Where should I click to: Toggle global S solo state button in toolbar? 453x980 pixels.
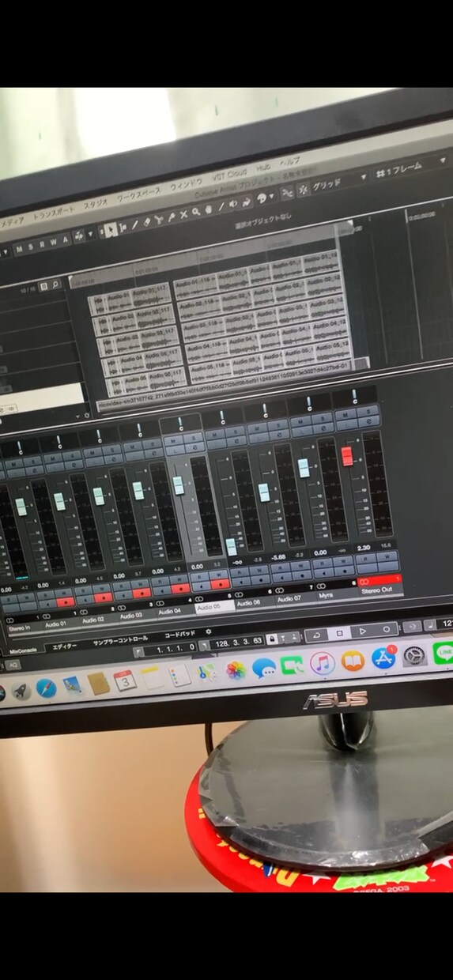pos(30,247)
